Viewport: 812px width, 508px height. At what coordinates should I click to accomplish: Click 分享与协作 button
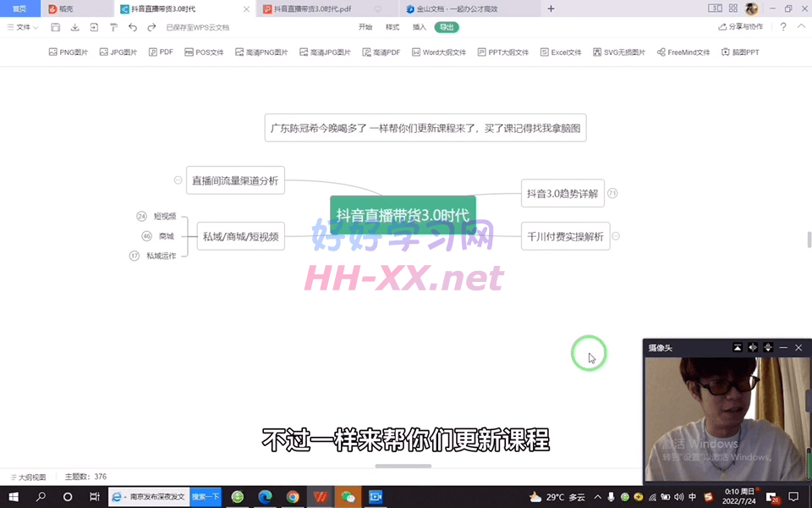pos(741,27)
